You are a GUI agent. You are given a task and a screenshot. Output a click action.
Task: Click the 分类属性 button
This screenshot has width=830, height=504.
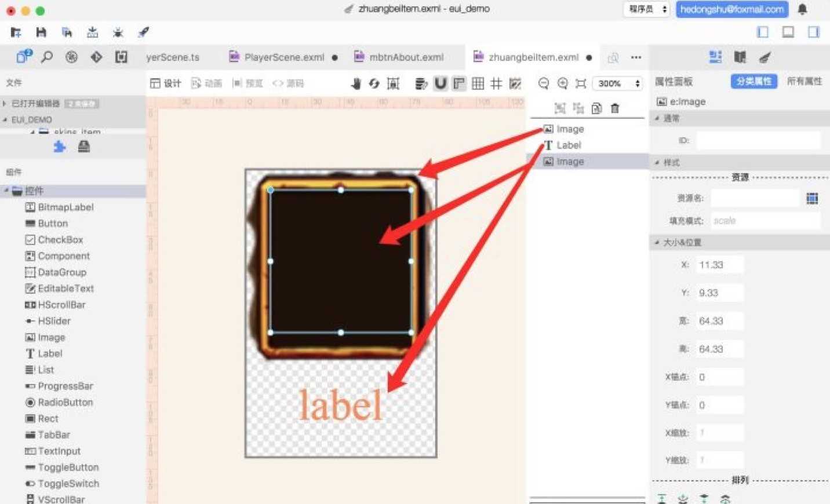[x=753, y=82]
